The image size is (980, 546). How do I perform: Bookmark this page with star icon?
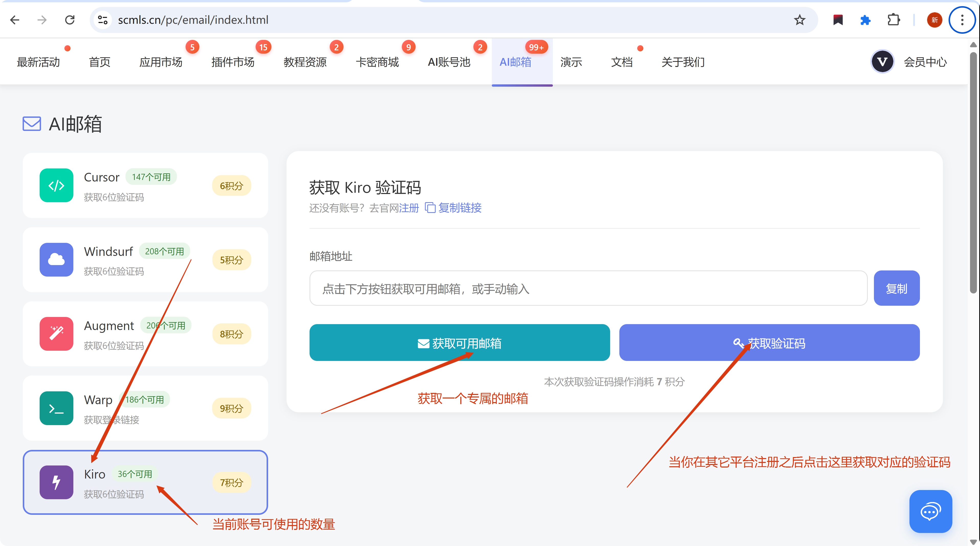coord(799,20)
